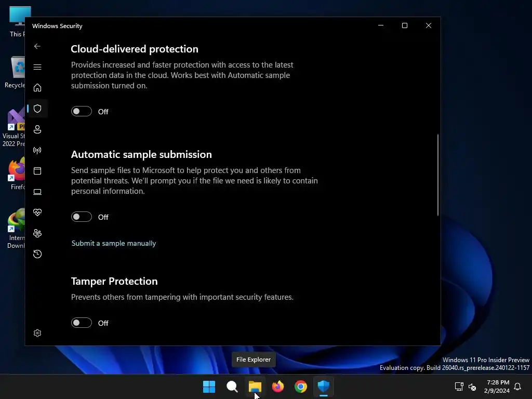The image size is (532, 399).
Task: Launch File Explorer from taskbar
Action: pyautogui.click(x=255, y=387)
